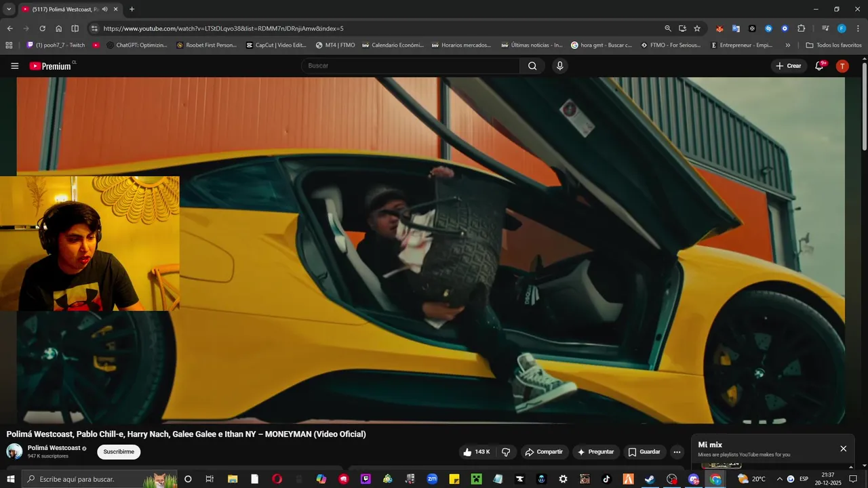Screen dimensions: 868x488
Task: Open the tab search dropdown arrow
Action: pos(9,9)
